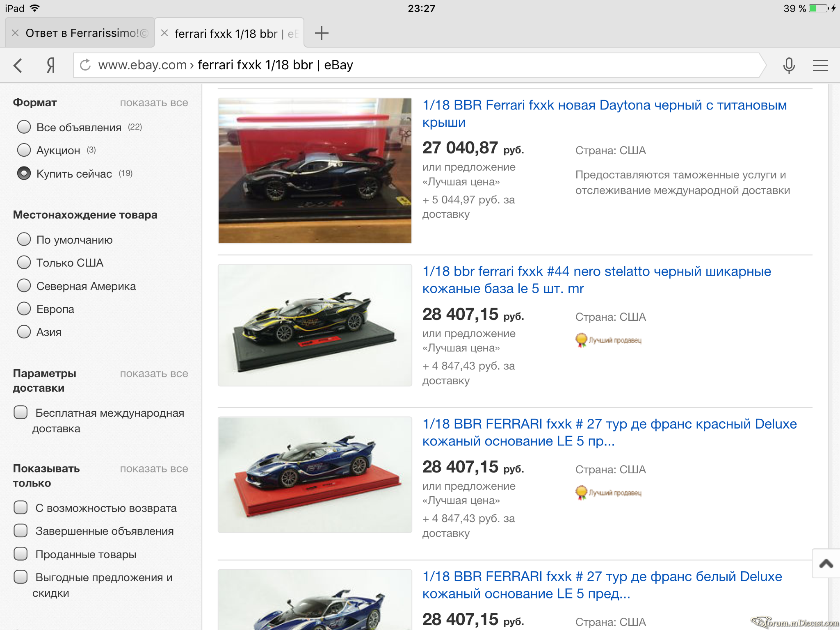Switch to the 'ferrari fxxk 1/18 bbr' tab

230,33
